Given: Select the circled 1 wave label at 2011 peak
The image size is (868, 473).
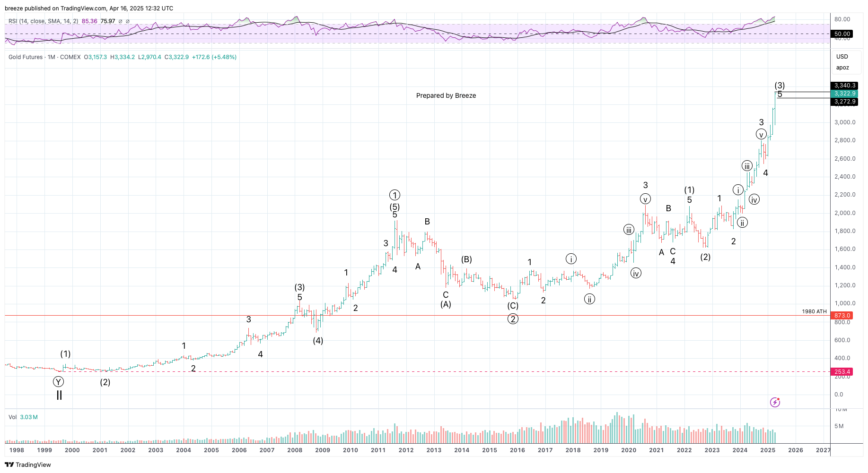Looking at the screenshot, I should [x=395, y=195].
